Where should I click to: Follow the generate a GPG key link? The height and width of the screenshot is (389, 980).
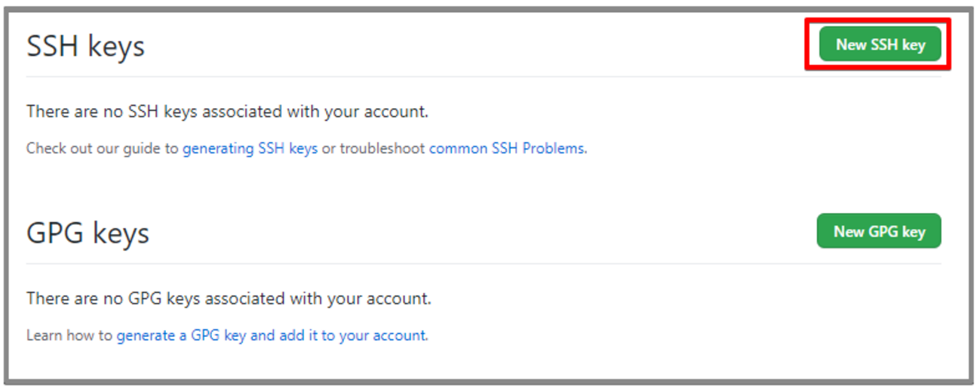[x=181, y=335]
